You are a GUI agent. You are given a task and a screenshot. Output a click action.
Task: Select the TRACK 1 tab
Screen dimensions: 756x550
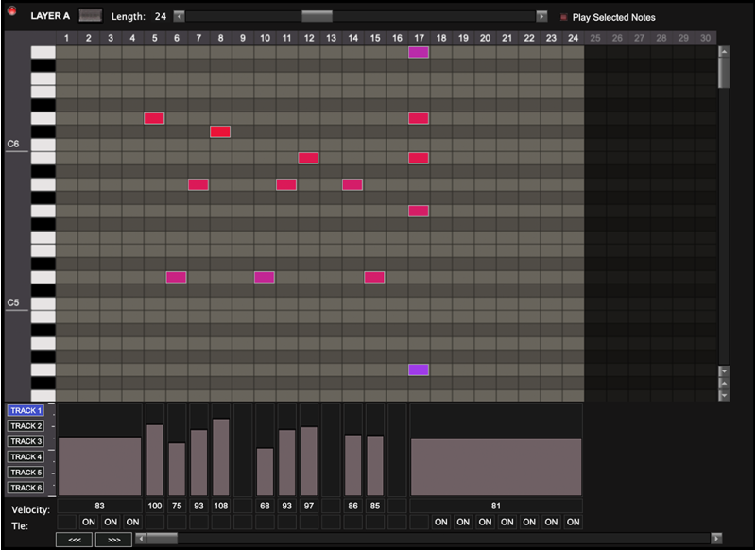click(x=26, y=411)
